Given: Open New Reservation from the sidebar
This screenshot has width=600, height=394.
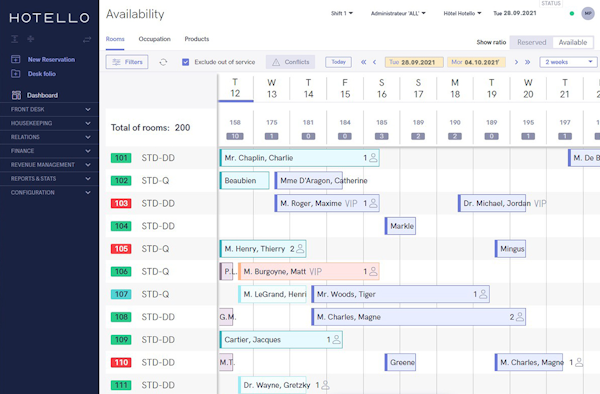Looking at the screenshot, I should (x=51, y=59).
